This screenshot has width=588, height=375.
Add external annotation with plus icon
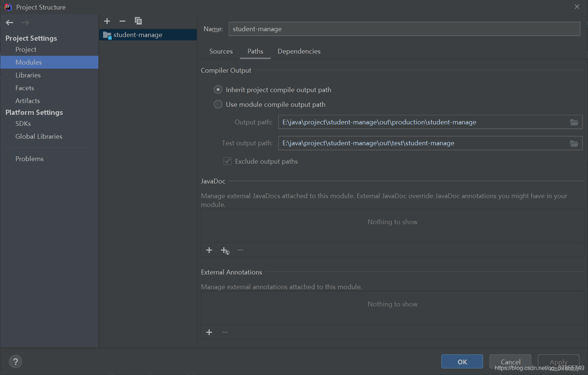click(x=209, y=332)
